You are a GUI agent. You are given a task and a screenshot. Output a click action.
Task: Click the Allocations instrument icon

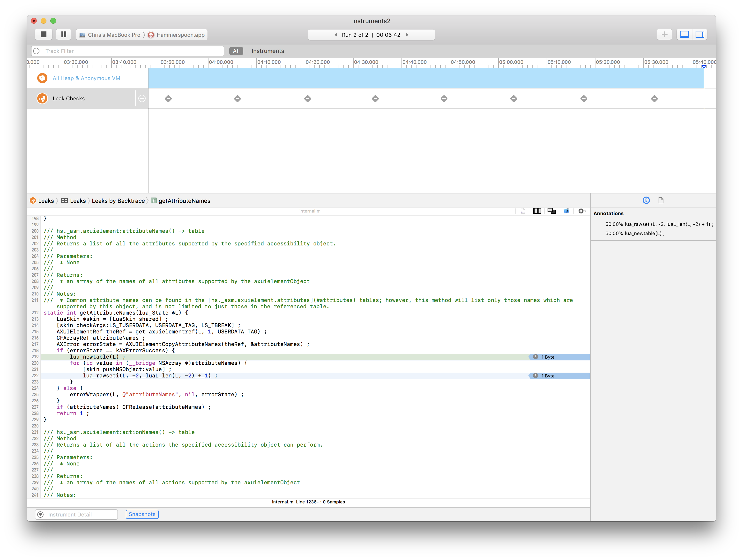[42, 78]
